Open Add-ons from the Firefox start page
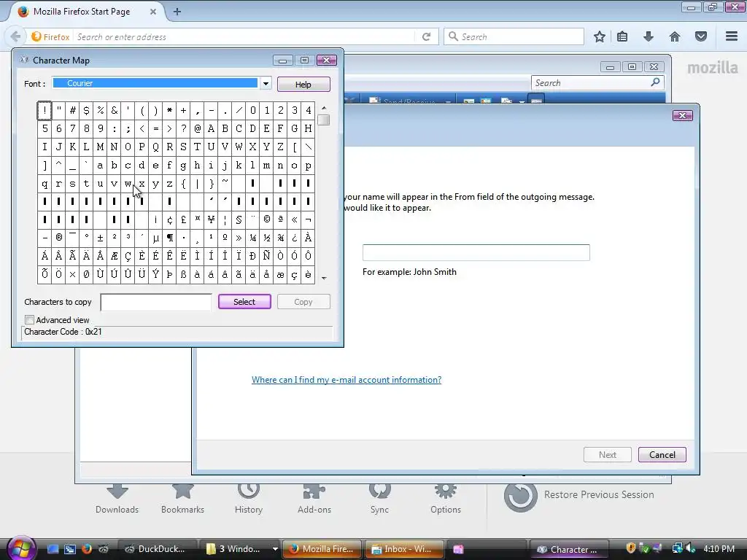The image size is (747, 560). (314, 499)
